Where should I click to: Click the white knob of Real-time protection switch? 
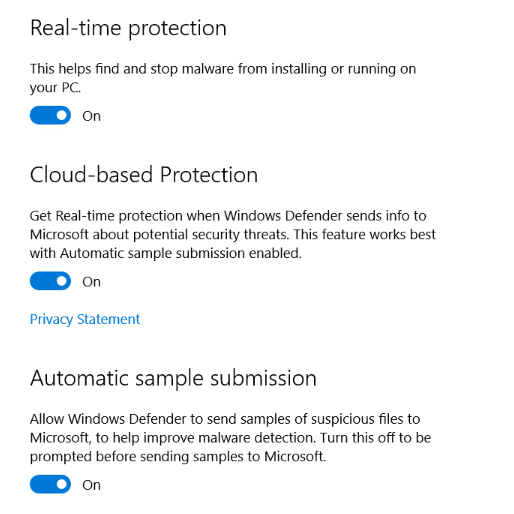[x=61, y=115]
